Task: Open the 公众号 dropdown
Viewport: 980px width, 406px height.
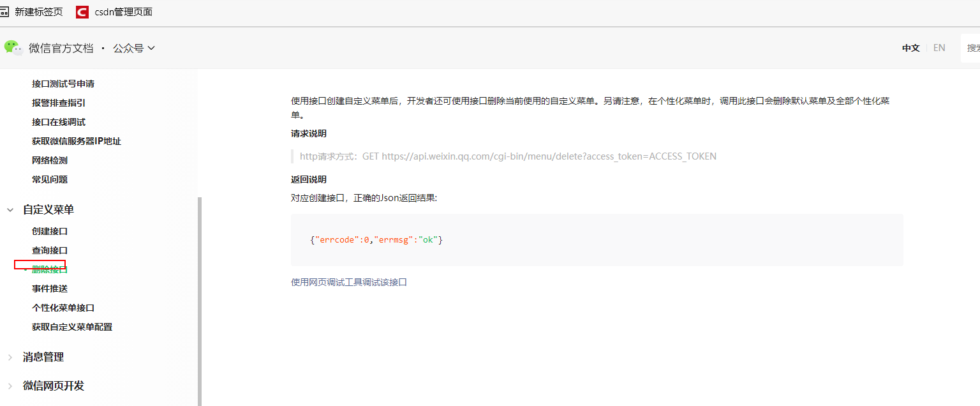Action: 134,48
